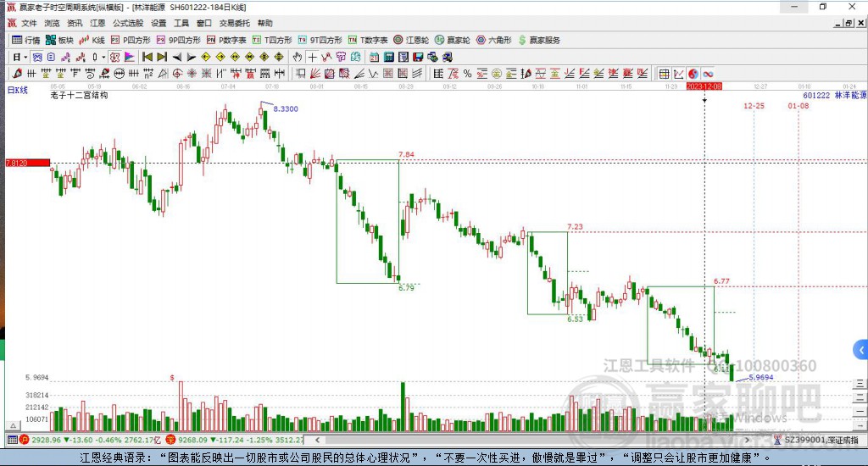The height and width of the screenshot is (466, 868).
Task: Open the 9T四方形 tool
Action: click(x=320, y=40)
